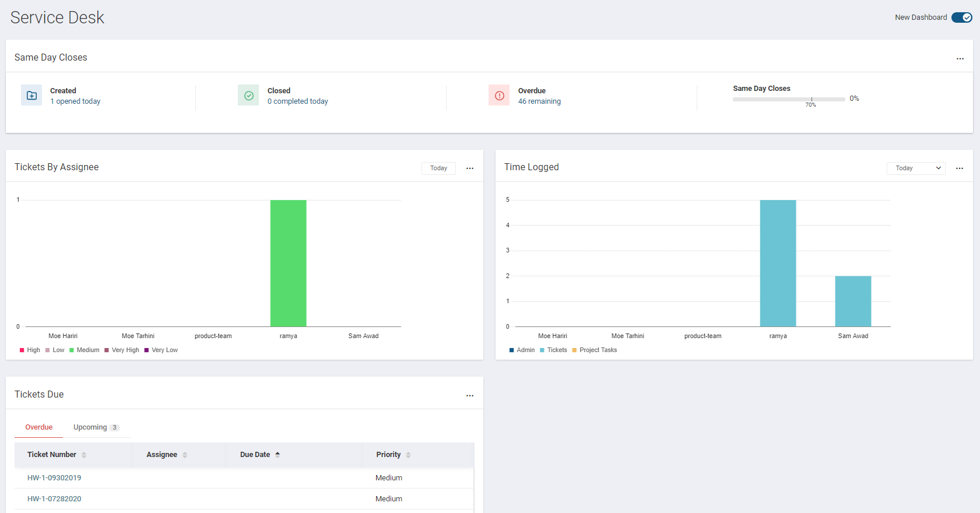Click Sam Awad's bar in Time Logged
The image size is (980, 513).
pyautogui.click(x=853, y=301)
